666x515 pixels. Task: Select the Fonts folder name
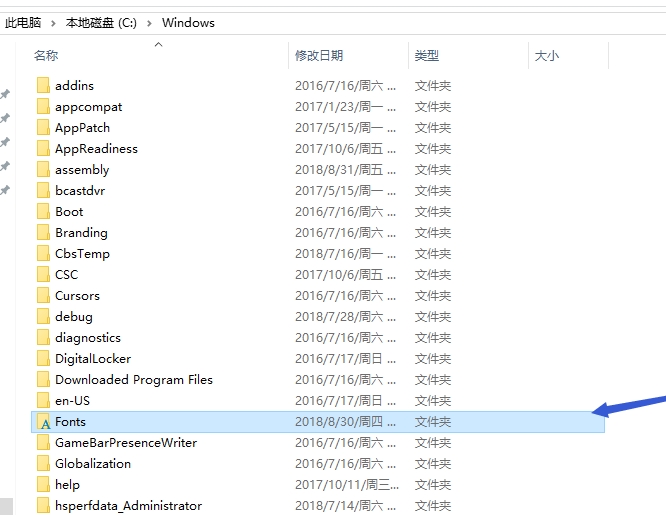[71, 422]
